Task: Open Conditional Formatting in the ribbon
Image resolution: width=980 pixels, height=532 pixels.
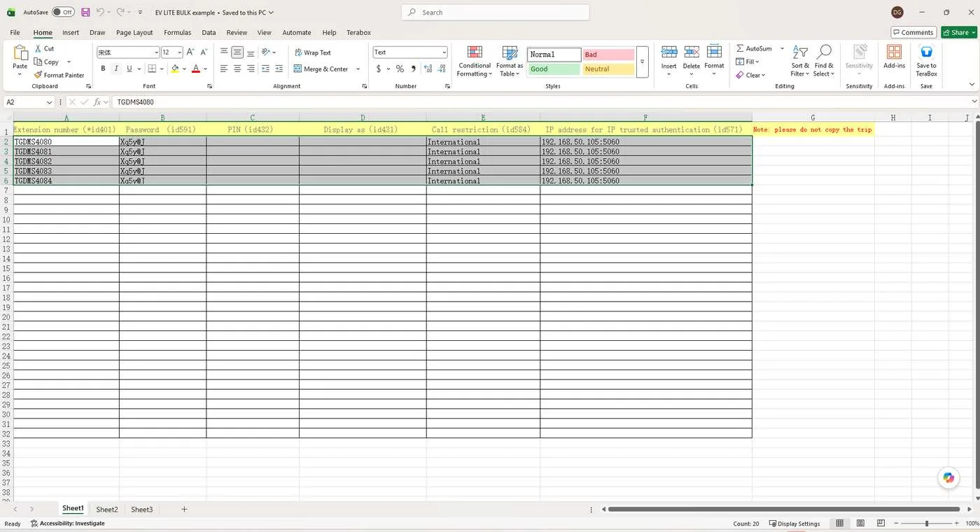Action: click(475, 61)
